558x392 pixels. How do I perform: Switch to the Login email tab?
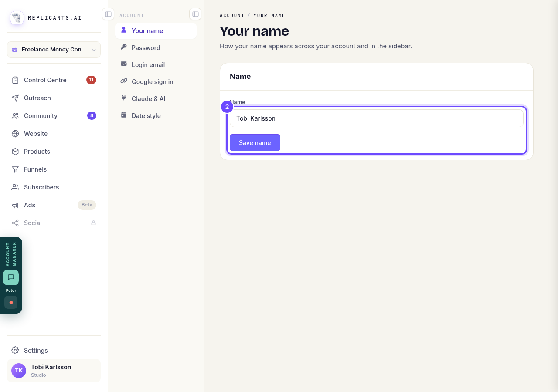click(156, 65)
